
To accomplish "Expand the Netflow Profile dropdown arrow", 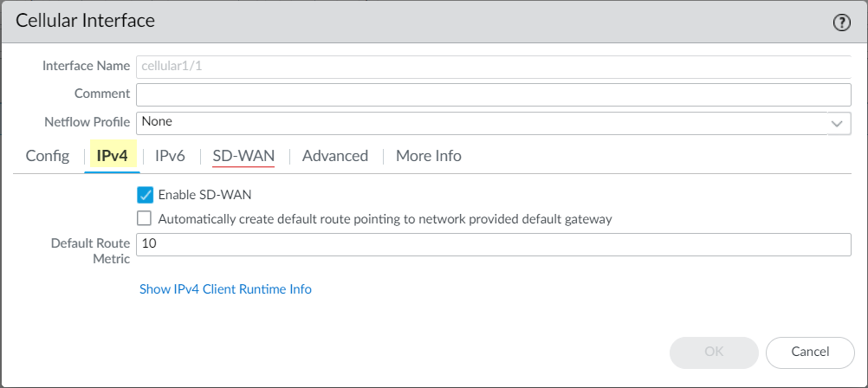I will point(837,122).
